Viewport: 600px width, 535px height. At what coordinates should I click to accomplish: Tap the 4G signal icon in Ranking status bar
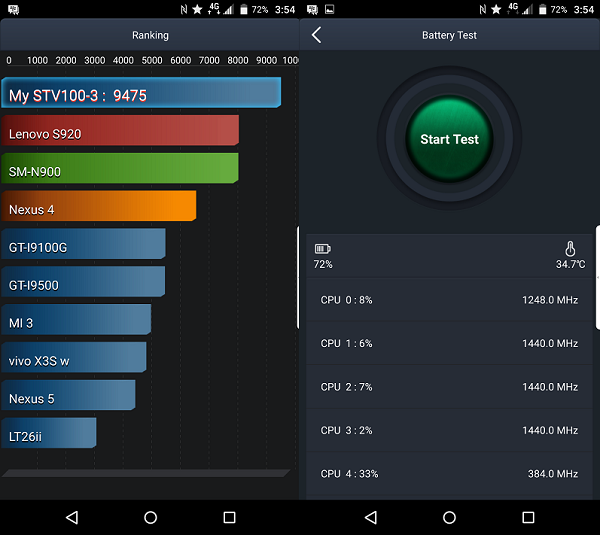pyautogui.click(x=220, y=9)
